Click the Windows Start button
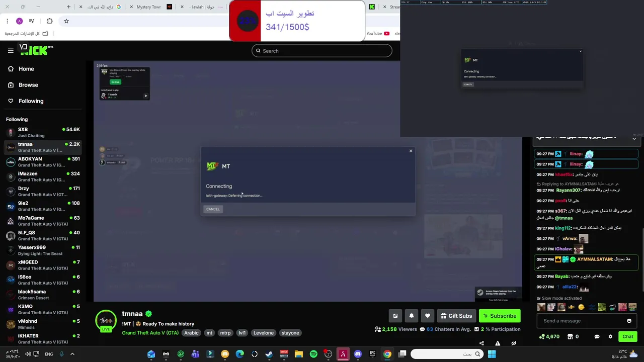 [492, 354]
